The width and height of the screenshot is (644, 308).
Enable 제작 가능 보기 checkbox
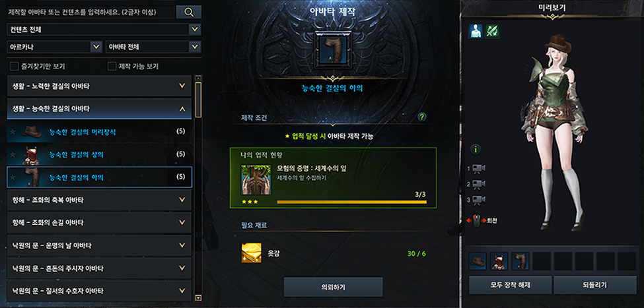(112, 66)
